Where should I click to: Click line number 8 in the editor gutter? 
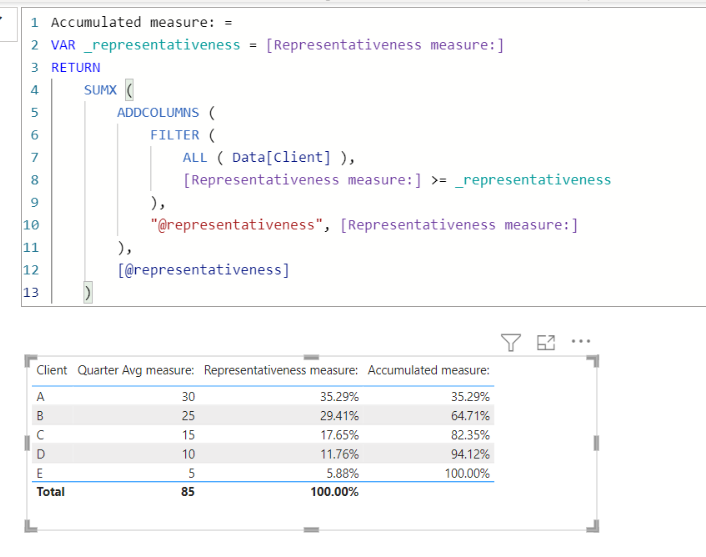(34, 180)
